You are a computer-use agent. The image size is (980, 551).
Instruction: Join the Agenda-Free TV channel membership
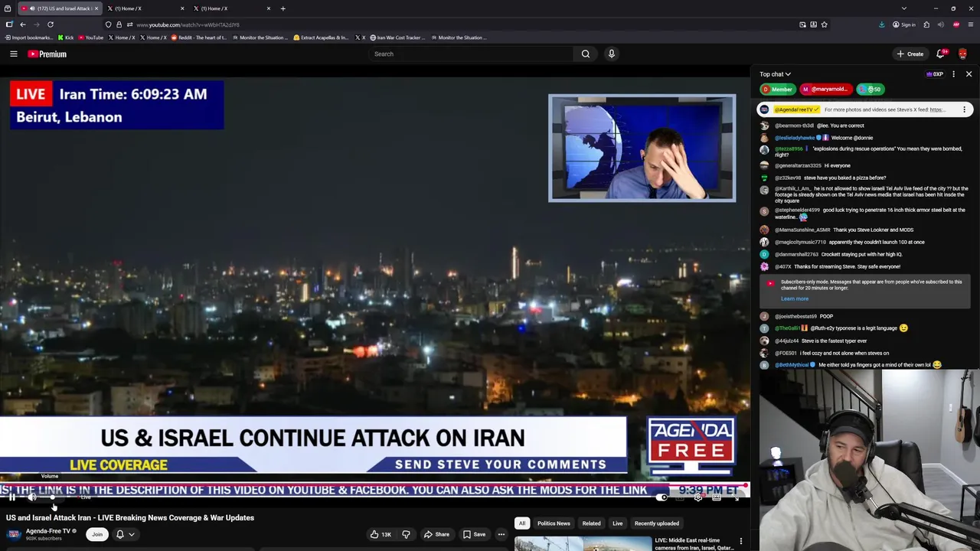pyautogui.click(x=96, y=534)
